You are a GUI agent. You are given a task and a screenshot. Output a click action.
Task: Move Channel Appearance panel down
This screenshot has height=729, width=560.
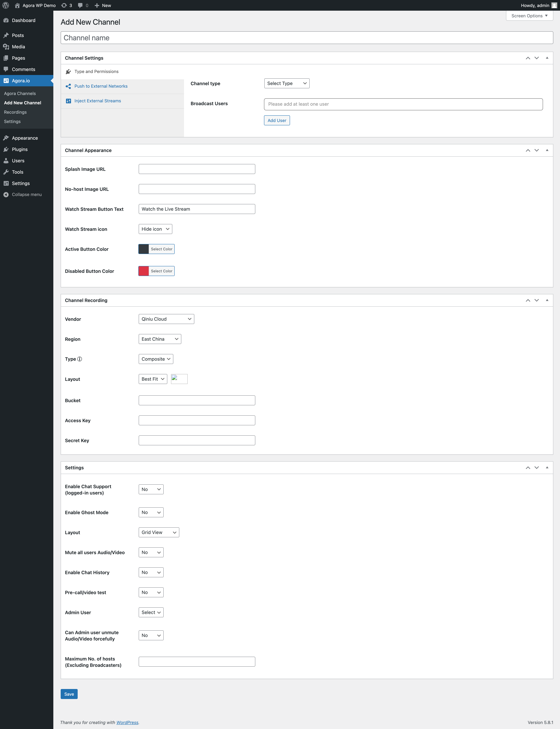[537, 150]
